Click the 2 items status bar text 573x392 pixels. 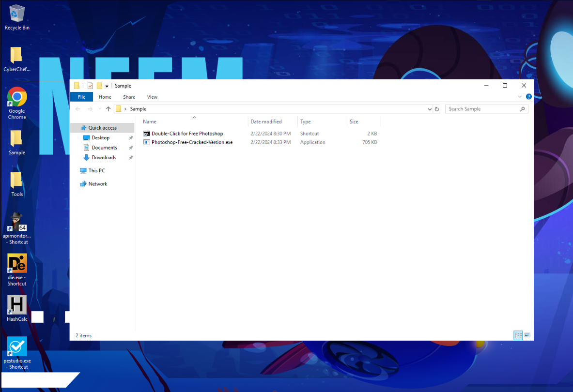point(83,335)
